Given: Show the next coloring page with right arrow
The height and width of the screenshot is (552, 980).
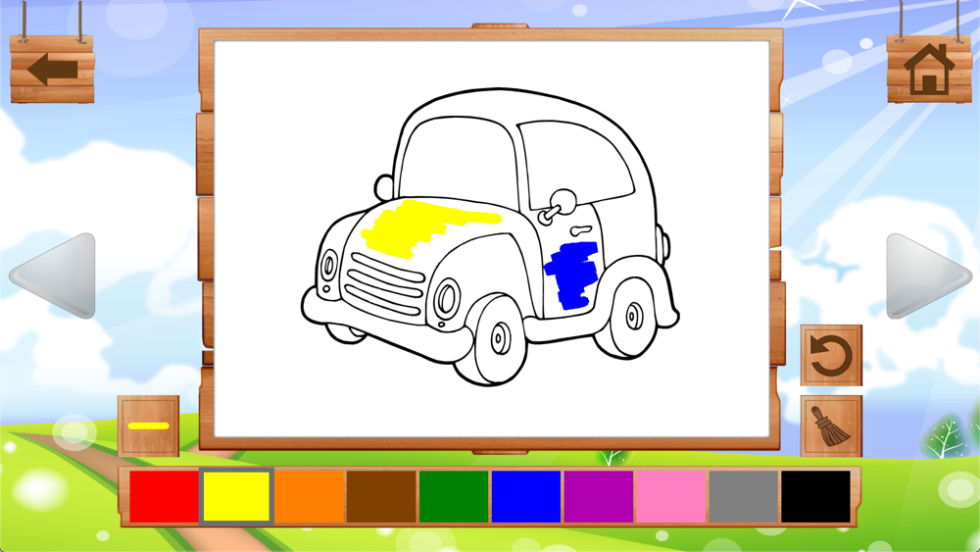Looking at the screenshot, I should pos(927,276).
